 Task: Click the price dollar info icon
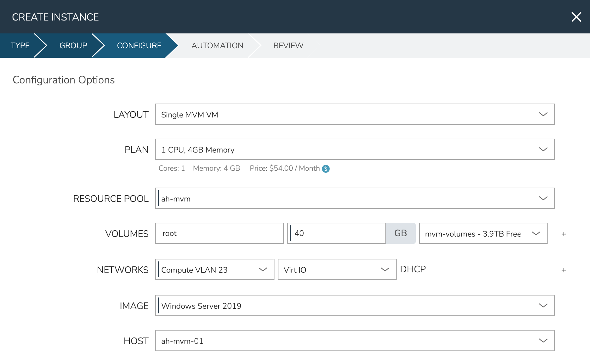click(x=326, y=169)
